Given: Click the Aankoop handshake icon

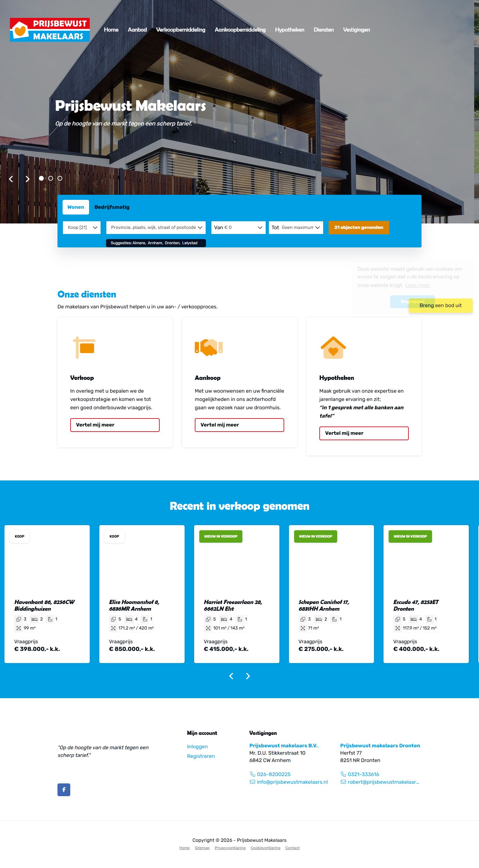Looking at the screenshot, I should pyautogui.click(x=209, y=347).
